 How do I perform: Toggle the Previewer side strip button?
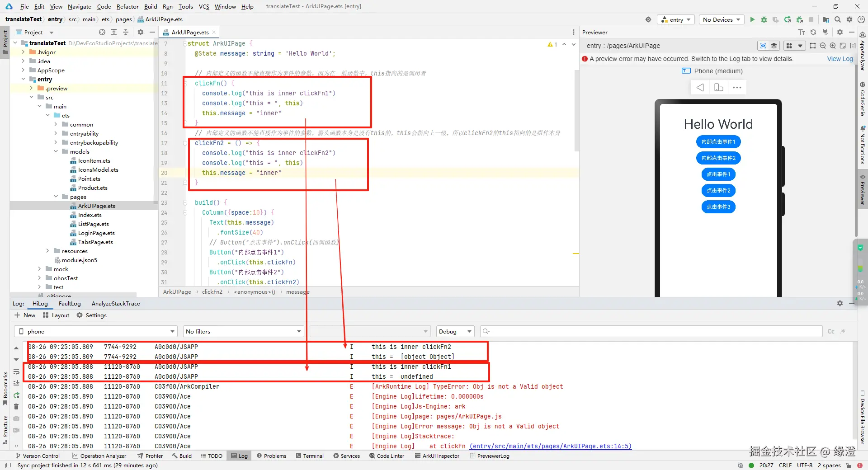tap(862, 190)
